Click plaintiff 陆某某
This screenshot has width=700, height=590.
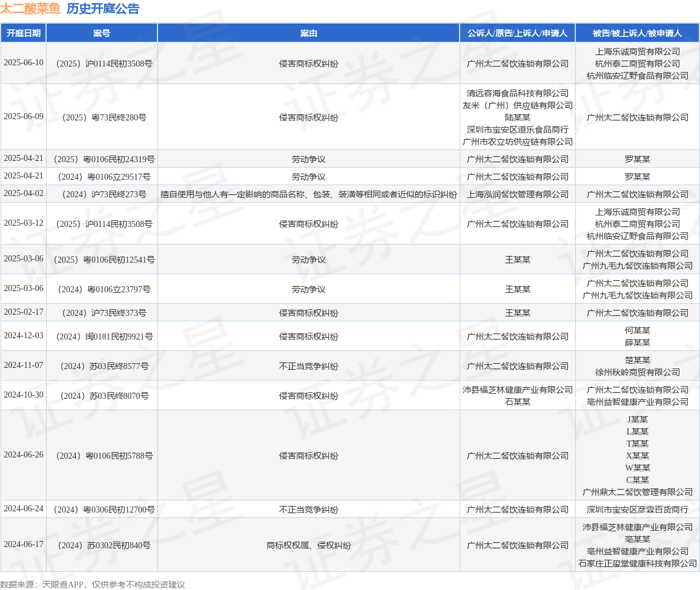pos(517,117)
